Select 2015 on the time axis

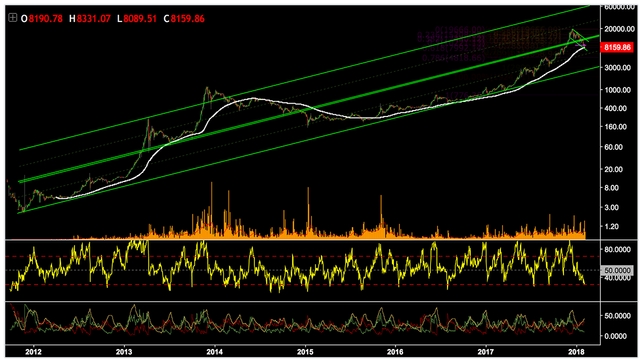(x=305, y=351)
